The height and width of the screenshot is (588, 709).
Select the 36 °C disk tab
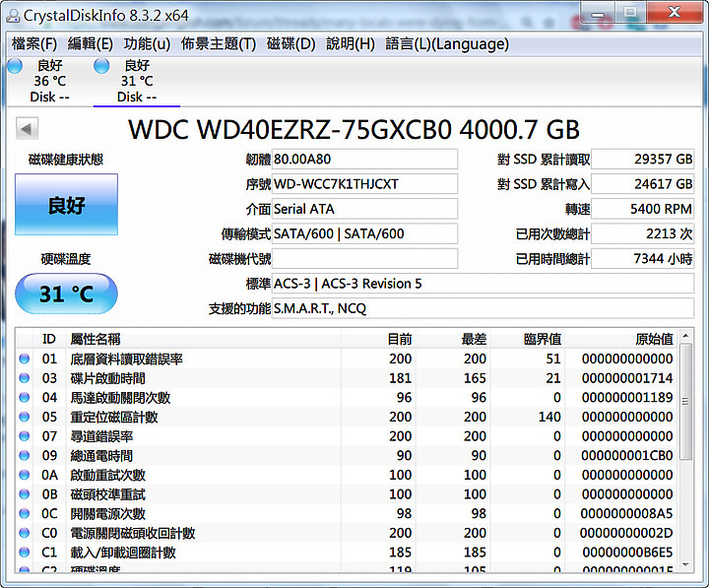click(x=50, y=81)
